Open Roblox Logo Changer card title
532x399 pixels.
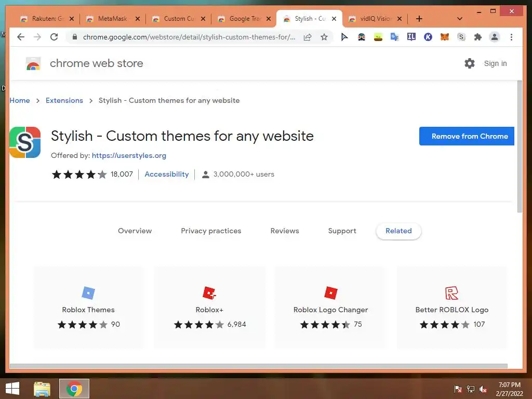pos(331,310)
